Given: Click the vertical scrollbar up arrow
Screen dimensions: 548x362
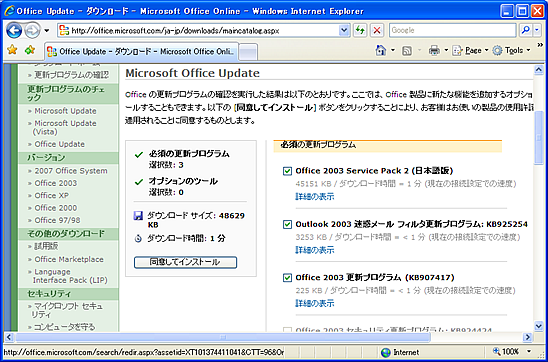Looking at the screenshot, I should 539,71.
